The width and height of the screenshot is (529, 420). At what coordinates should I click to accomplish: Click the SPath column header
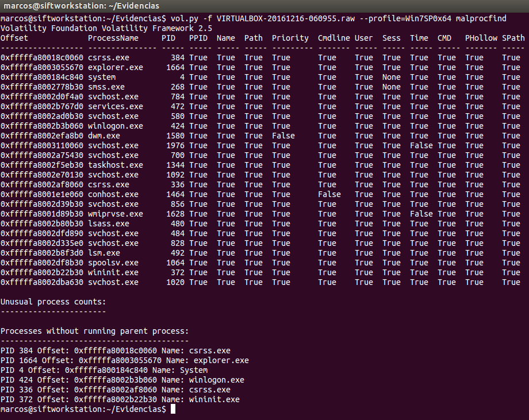[x=513, y=38]
